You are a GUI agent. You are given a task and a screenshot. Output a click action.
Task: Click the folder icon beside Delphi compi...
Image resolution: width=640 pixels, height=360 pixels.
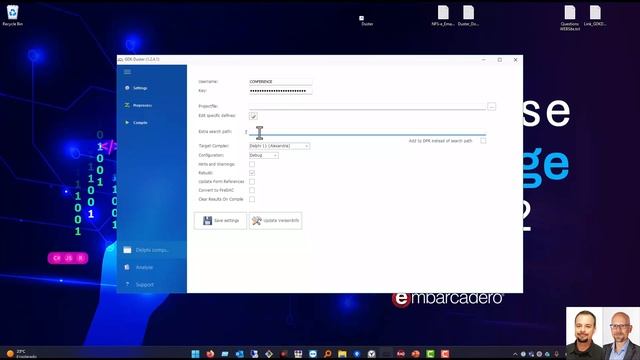coord(127,250)
